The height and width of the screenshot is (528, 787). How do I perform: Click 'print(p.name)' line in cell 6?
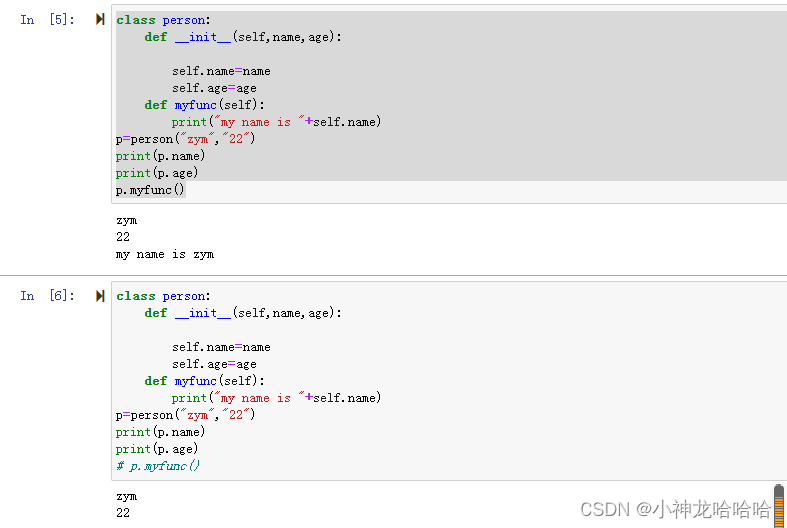(161, 432)
